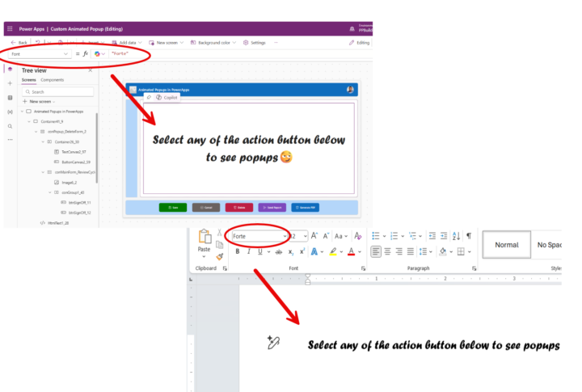Screen dimensions: 582x392
Task: Click the Numbering list icon in Word
Action: pos(394,236)
